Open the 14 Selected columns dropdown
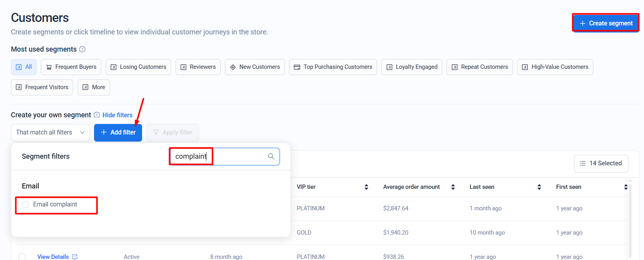 coord(601,163)
